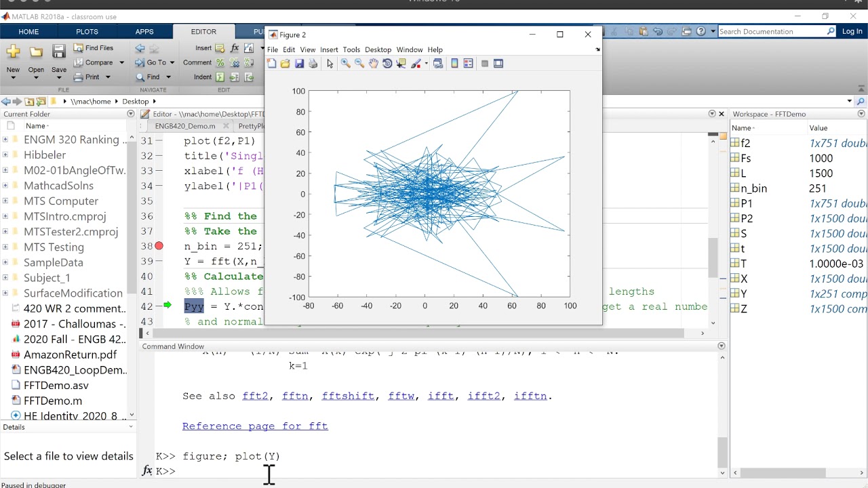Expand the SampleData folder
Viewport: 868px width, 488px height.
click(5, 262)
